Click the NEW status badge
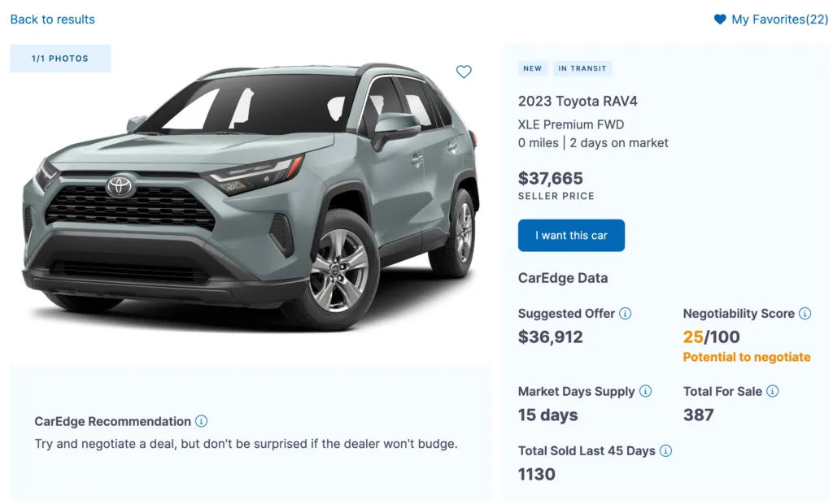833x504 pixels. pos(532,68)
